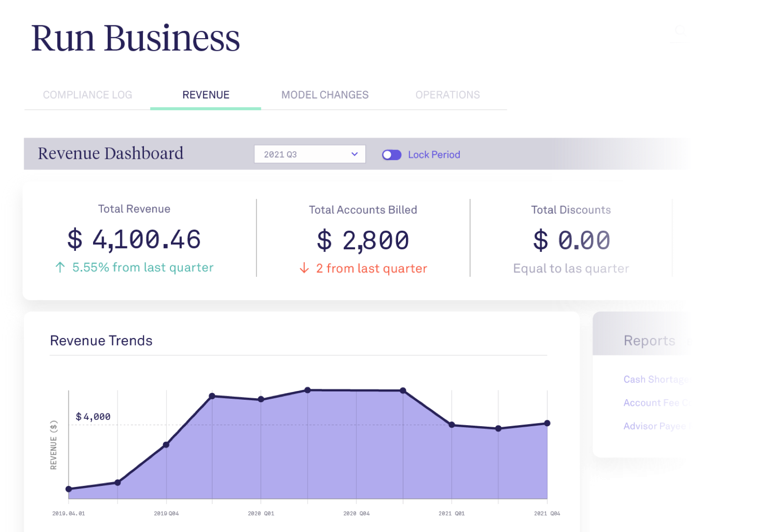Click the Total Discounts $0.00 value
This screenshot has height=532, width=760.
[x=571, y=241]
